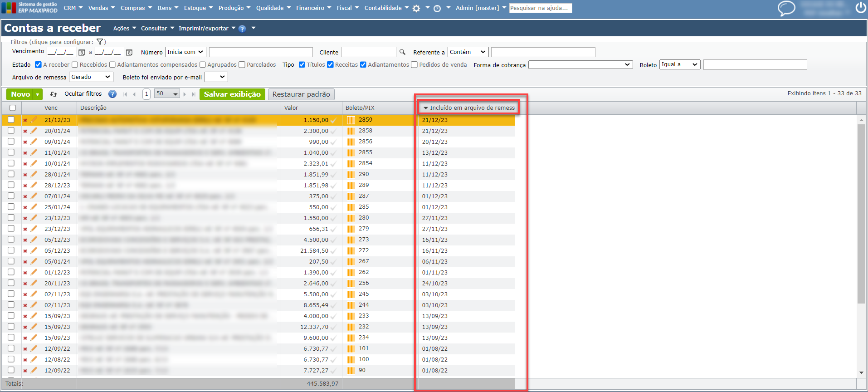Expand the 'Arquivo de remessa' Gerado dropdown
Viewport: 868px width, 392px height.
91,77
